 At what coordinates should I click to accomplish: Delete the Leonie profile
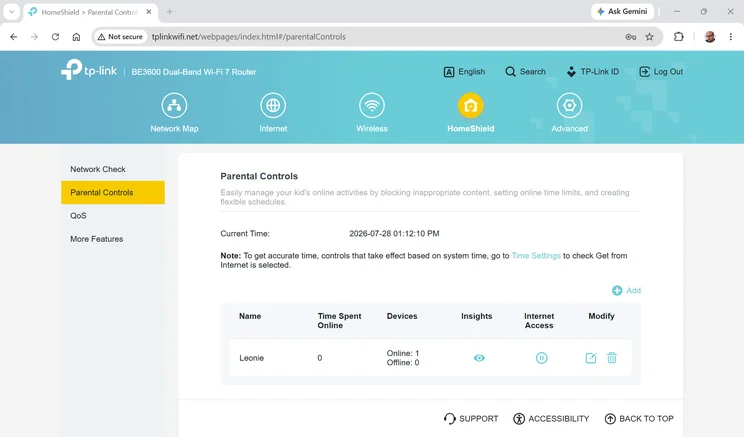coord(612,358)
